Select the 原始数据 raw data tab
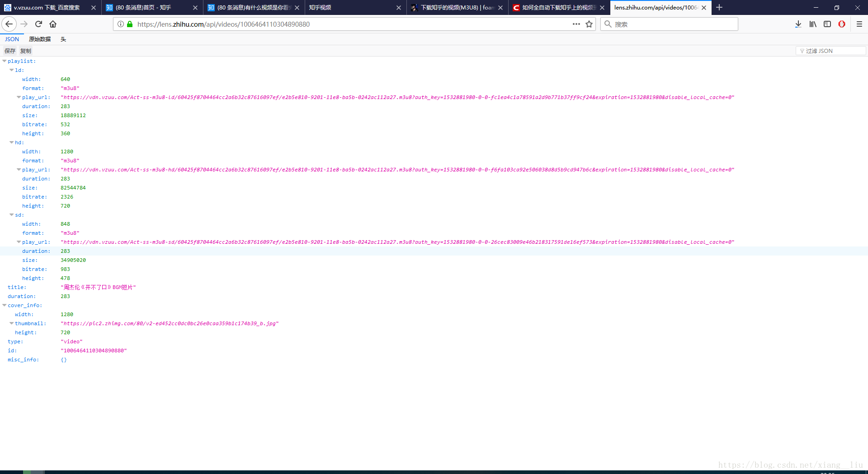This screenshot has height=474, width=868. point(40,39)
